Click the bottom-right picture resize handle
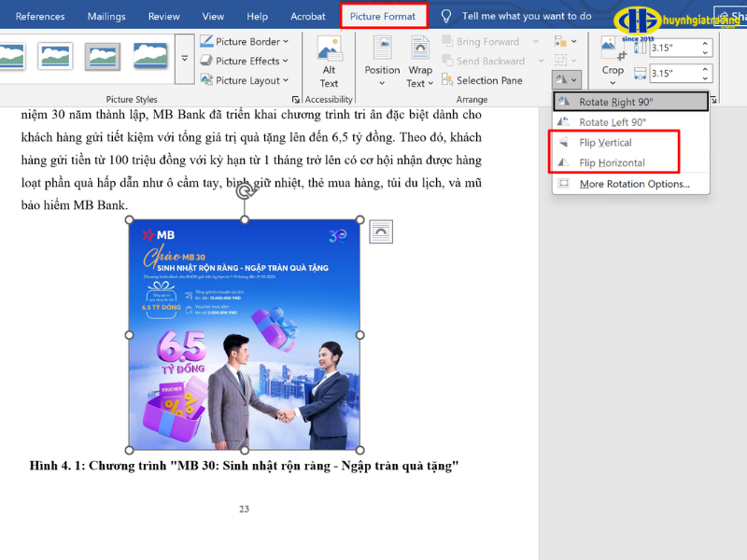Viewport: 747px width, 560px height. pos(360,450)
